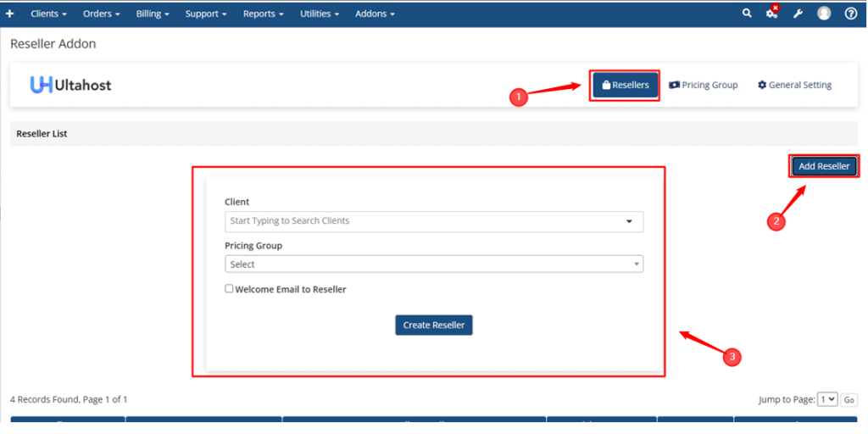The width and height of the screenshot is (868, 434).
Task: Click the gear icon with red alert badge
Action: (x=772, y=14)
